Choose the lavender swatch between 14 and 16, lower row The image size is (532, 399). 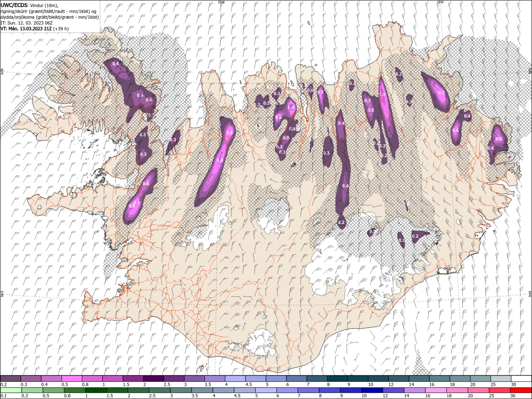tap(415, 390)
